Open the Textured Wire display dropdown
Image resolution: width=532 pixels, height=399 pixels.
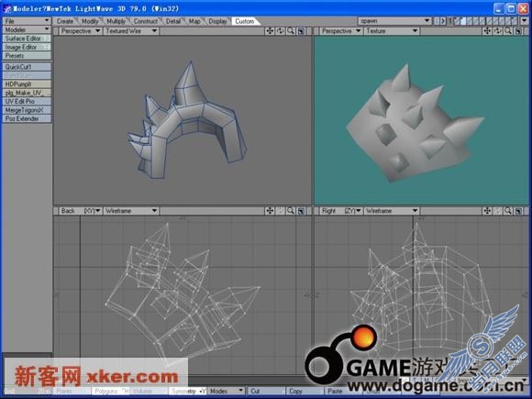131,31
